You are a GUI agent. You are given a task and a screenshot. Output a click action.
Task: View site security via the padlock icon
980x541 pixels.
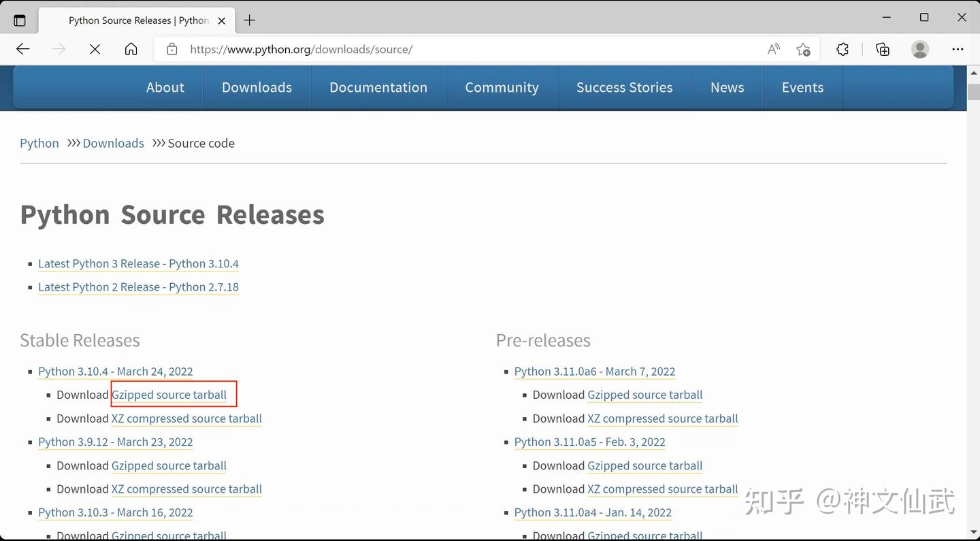tap(171, 49)
